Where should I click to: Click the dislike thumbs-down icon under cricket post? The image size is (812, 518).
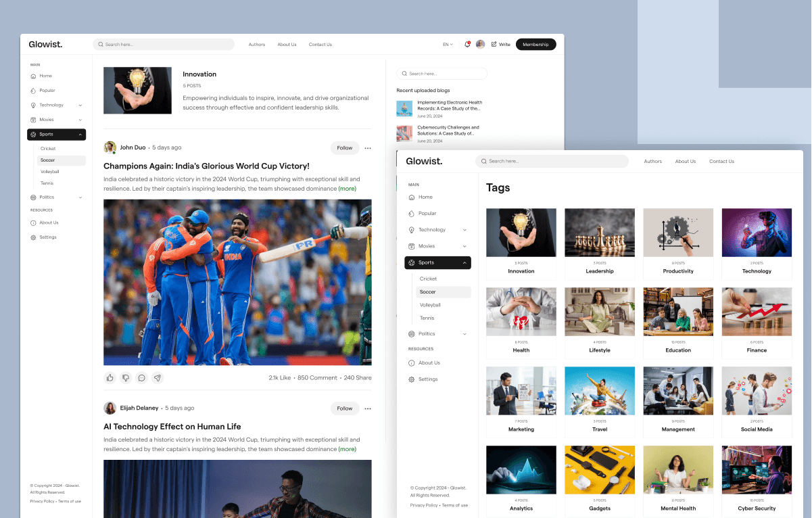126,378
